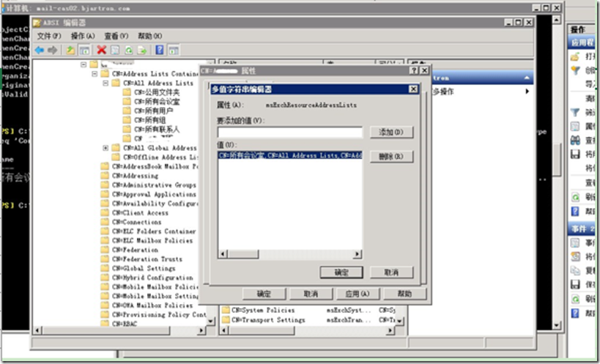Collapse the actions pane header arrow
Screen dimensions: 600x364
click(x=527, y=78)
